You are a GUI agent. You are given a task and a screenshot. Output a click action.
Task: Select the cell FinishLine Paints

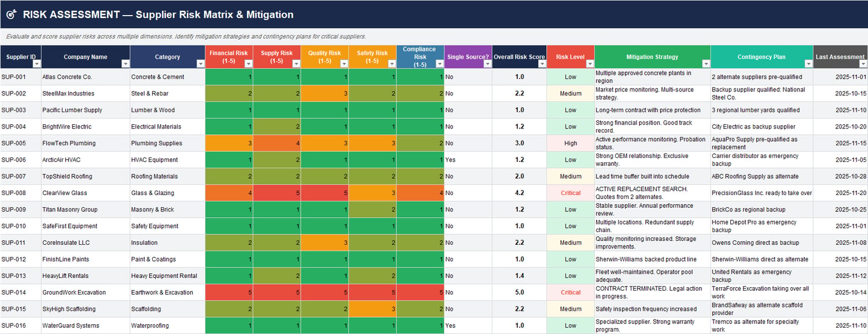(86, 259)
